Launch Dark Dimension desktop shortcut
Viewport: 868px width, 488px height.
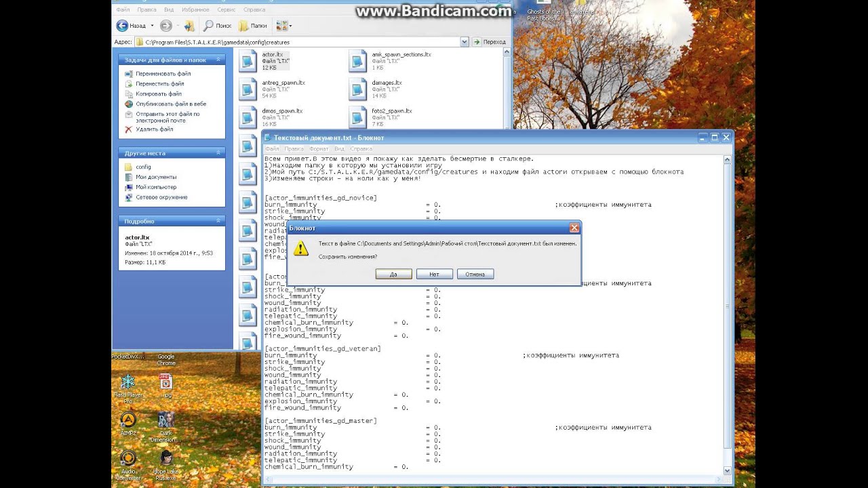point(166,427)
